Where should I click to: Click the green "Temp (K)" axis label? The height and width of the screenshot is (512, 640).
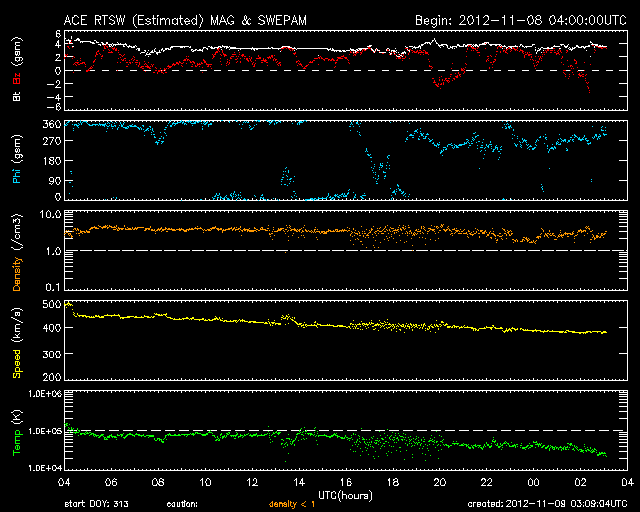click(17, 433)
